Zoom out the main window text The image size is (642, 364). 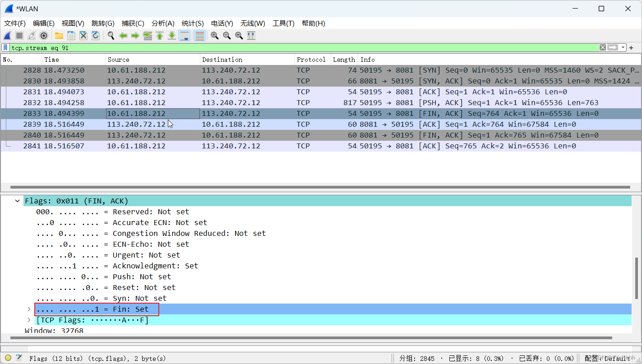point(227,36)
